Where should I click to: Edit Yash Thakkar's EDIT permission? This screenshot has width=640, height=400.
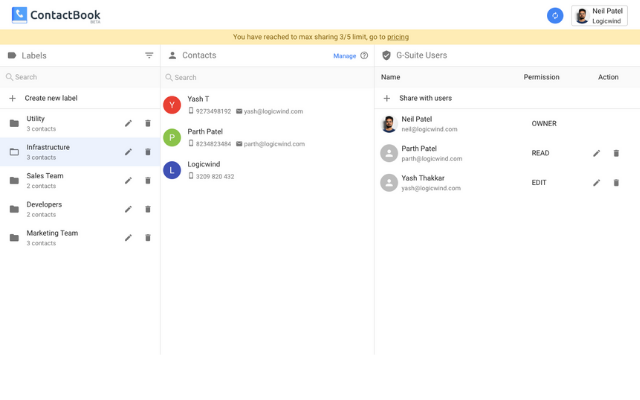click(x=596, y=183)
